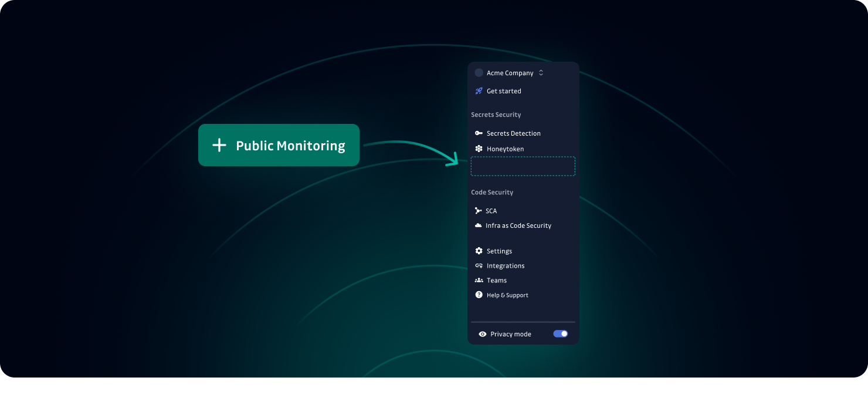
Task: Click the Secrets Security section heading
Action: 496,114
